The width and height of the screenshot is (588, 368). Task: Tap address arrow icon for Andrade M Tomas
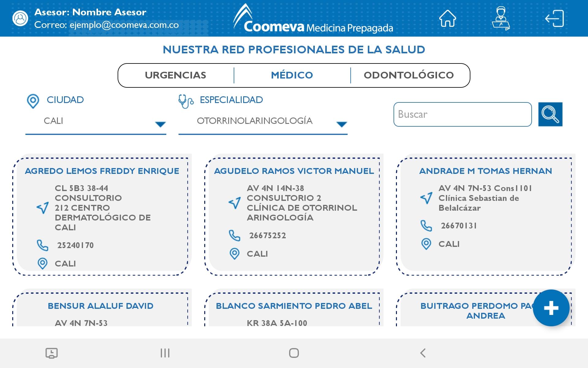[426, 198]
